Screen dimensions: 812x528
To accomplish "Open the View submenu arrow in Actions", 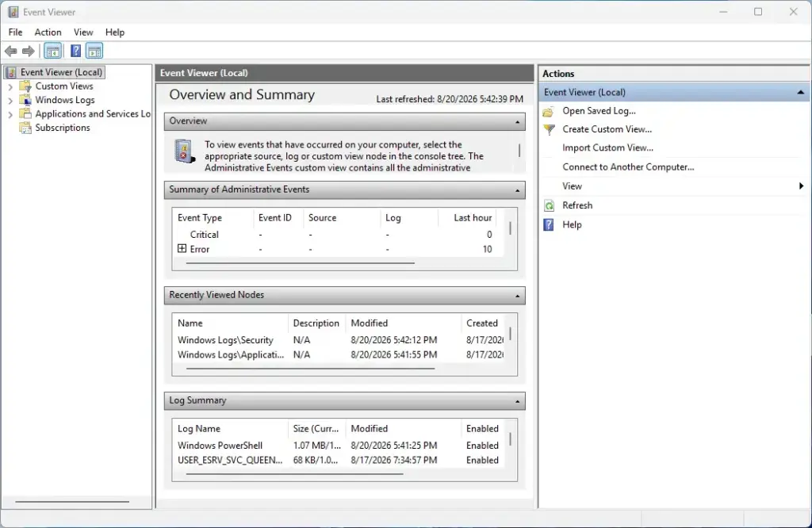I will tap(801, 186).
